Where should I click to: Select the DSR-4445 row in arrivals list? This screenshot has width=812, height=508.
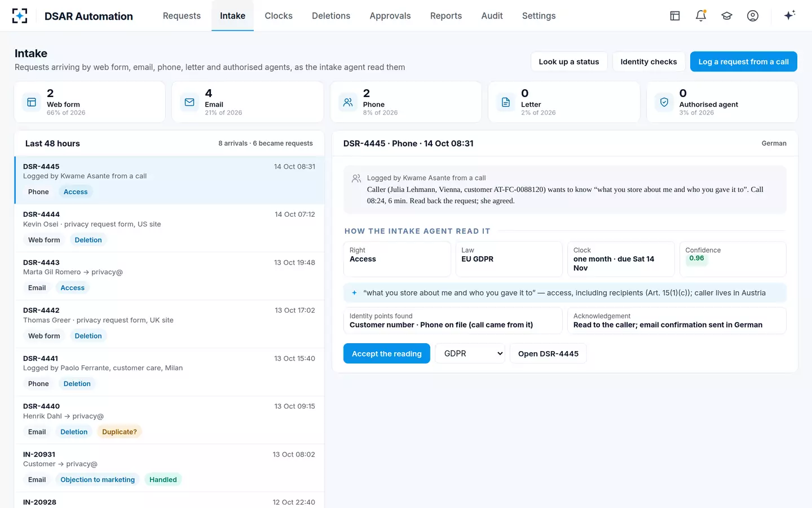[x=169, y=180]
